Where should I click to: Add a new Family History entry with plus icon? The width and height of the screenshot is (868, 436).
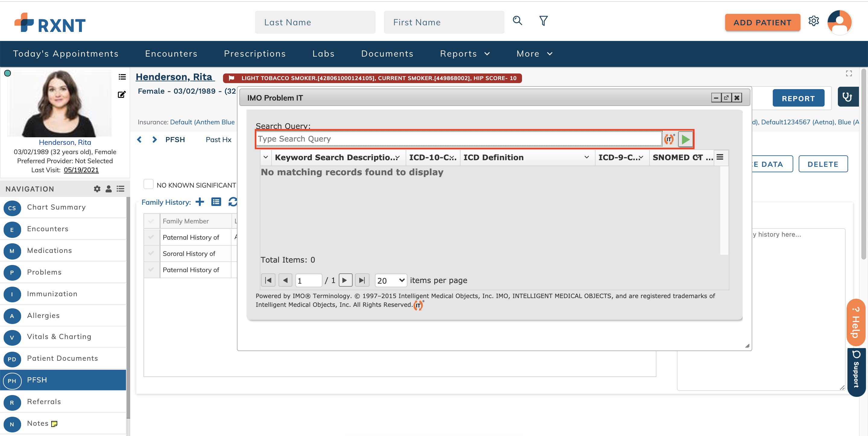point(200,202)
